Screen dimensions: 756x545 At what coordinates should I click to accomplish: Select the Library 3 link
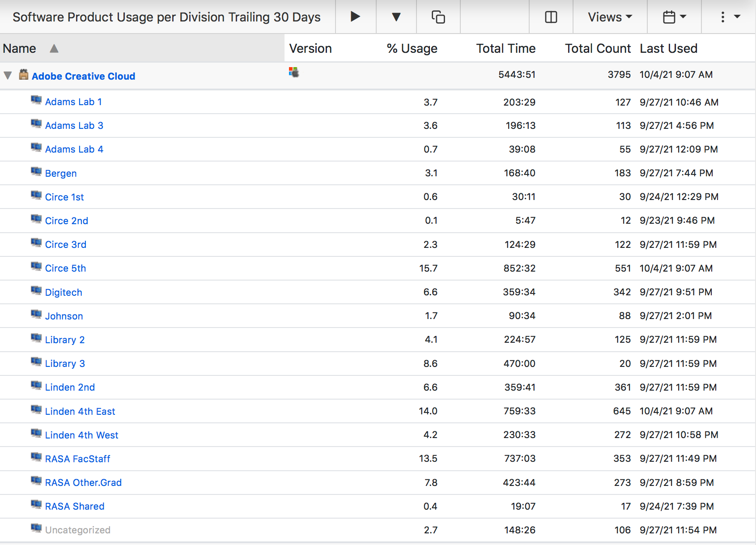(x=65, y=363)
